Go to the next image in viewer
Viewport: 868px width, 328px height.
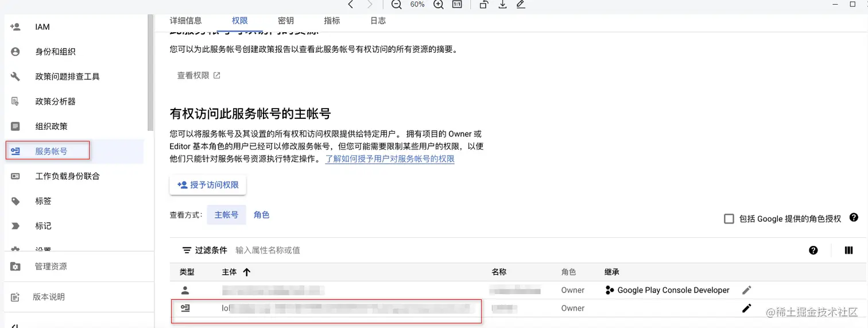pos(370,5)
